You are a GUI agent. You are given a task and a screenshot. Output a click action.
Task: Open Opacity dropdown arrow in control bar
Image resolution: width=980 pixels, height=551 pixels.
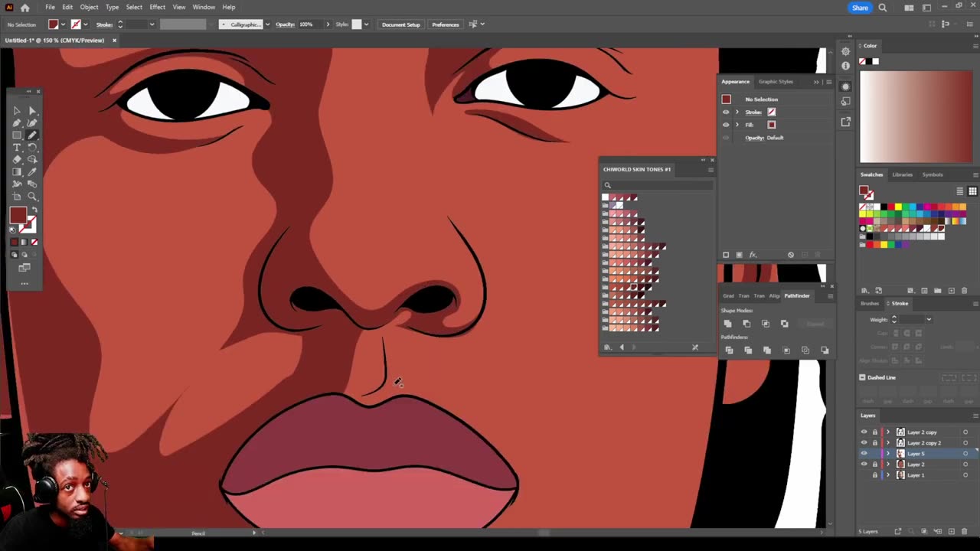click(328, 24)
